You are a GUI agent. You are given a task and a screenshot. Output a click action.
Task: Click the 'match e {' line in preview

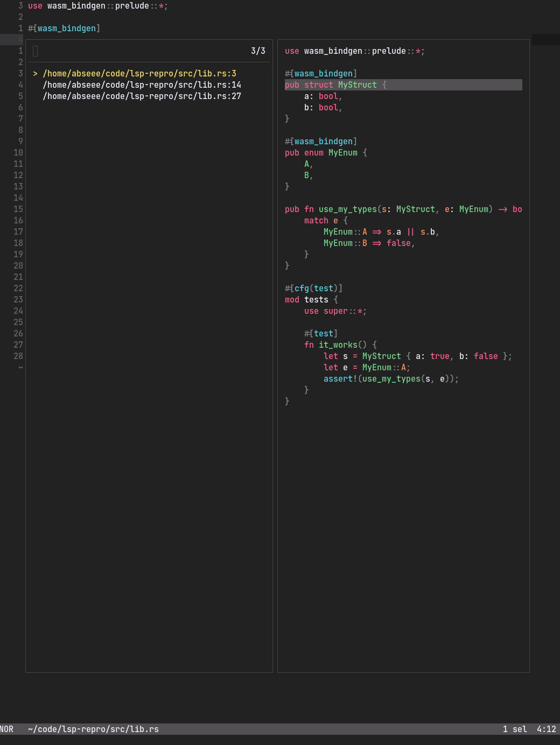point(326,221)
